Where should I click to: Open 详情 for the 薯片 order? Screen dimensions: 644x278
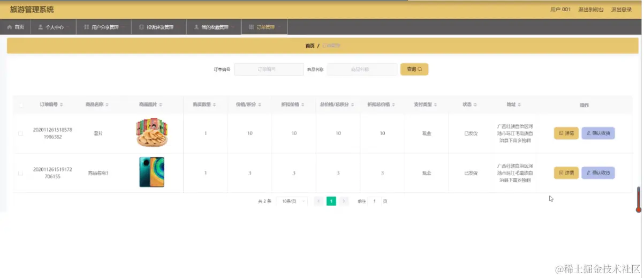pos(566,133)
